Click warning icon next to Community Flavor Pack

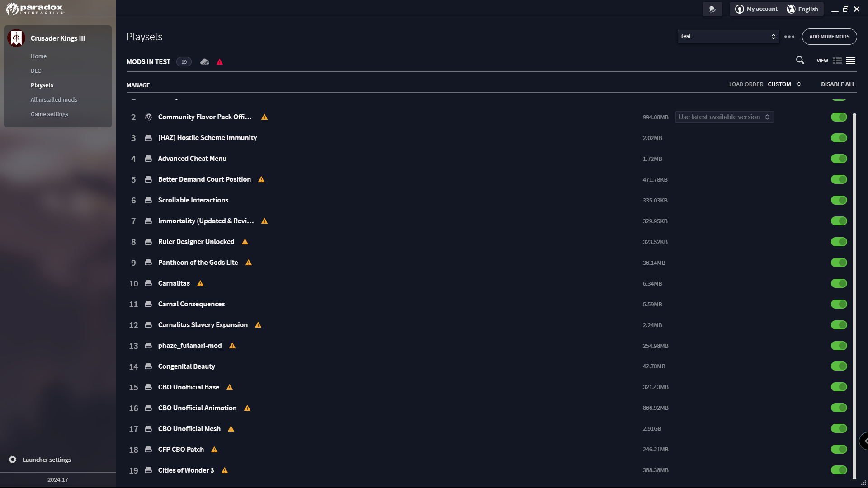click(264, 117)
